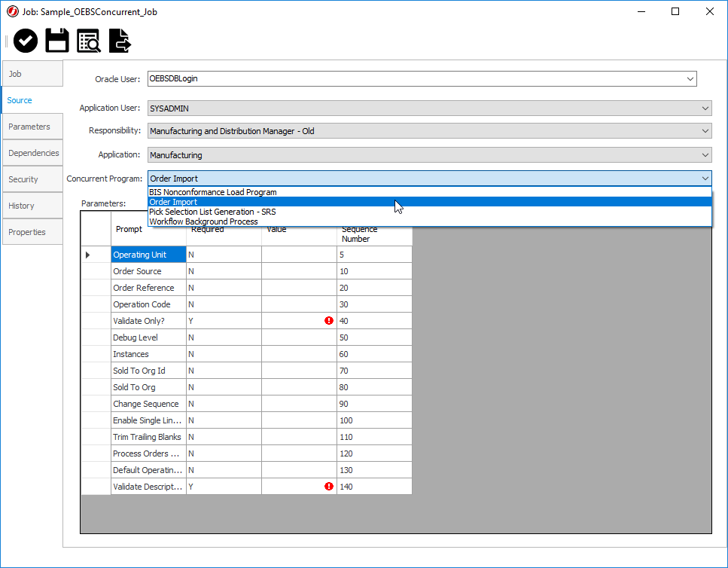This screenshot has height=568, width=728.
Task: Expand the Oracle User dropdown
Action: coord(690,79)
